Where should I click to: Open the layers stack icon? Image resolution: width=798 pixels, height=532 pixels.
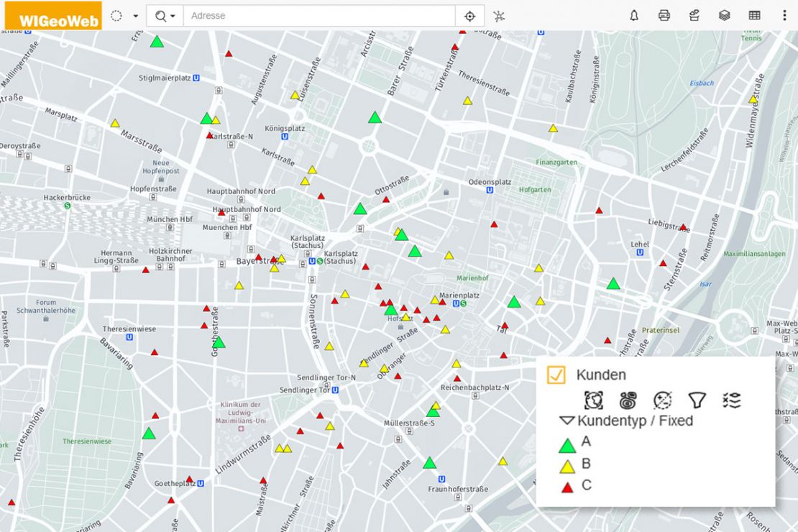click(724, 16)
